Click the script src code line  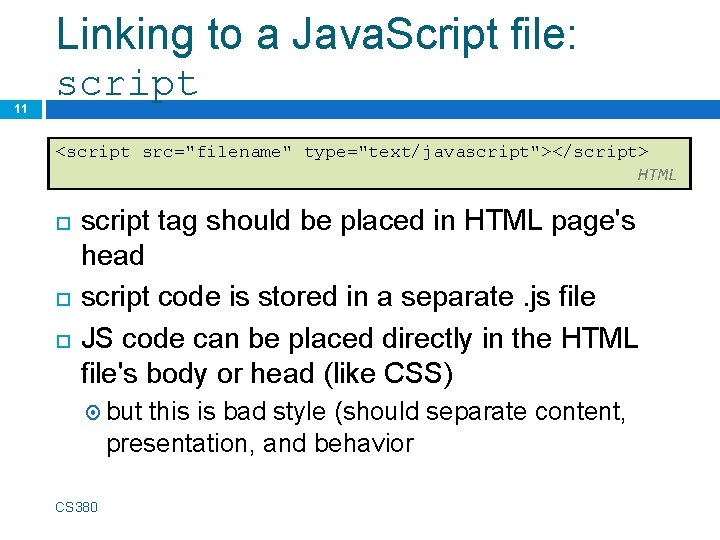click(x=351, y=152)
